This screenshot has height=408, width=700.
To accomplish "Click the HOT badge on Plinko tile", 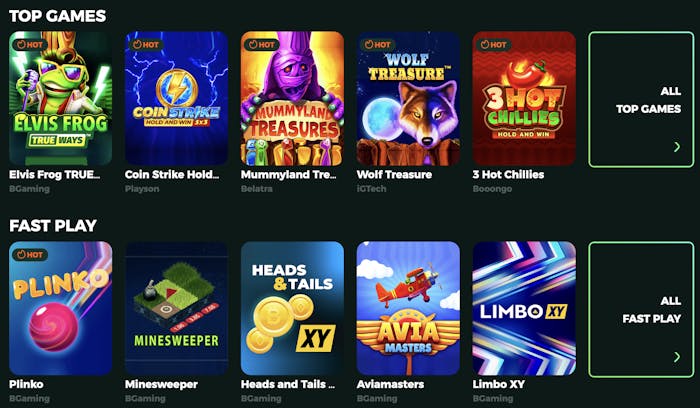I will (30, 255).
